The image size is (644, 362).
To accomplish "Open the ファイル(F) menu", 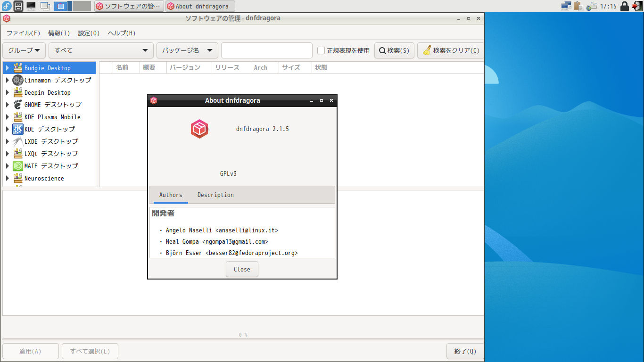I will tap(24, 33).
